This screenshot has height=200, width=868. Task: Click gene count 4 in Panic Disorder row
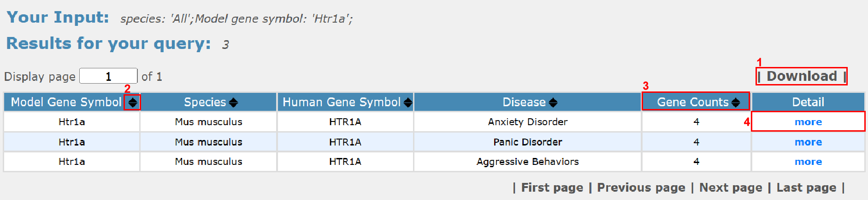[x=696, y=142]
